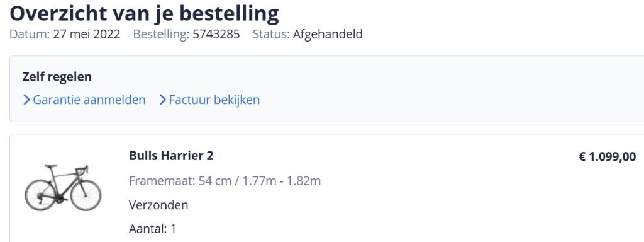Click the Overzicht van je bestelling heading
Image resolution: width=644 pixels, height=242 pixels.
144,14
